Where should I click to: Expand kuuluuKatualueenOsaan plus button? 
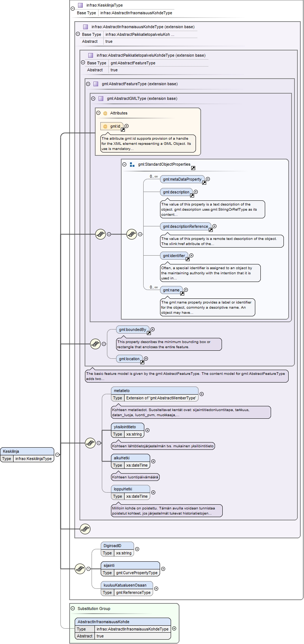[156, 588]
